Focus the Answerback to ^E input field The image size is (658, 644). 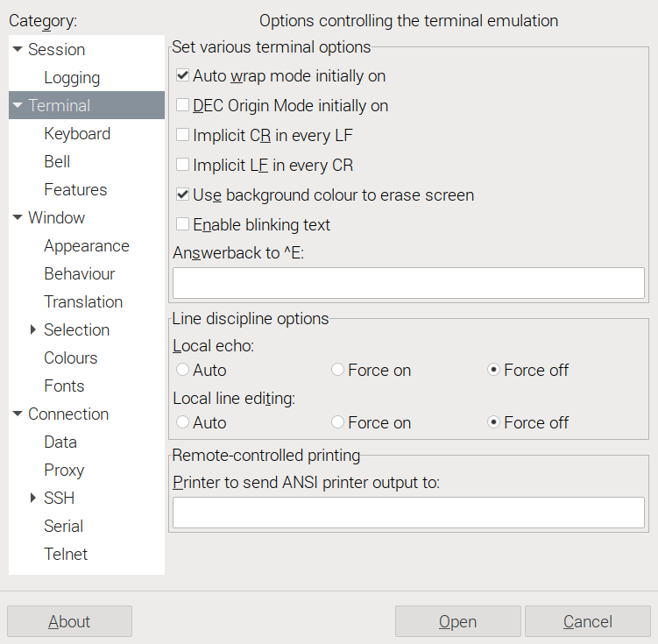tap(408, 283)
